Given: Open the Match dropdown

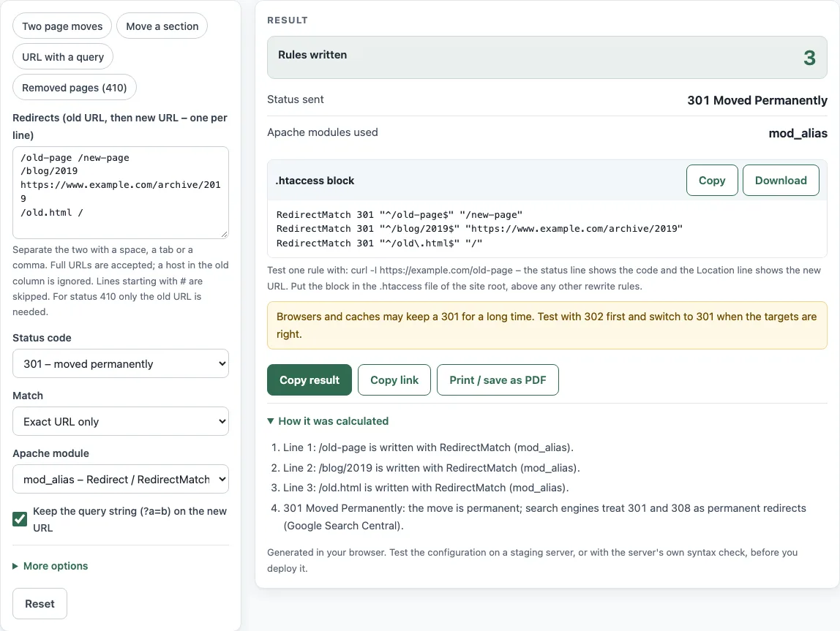Looking at the screenshot, I should pyautogui.click(x=121, y=422).
